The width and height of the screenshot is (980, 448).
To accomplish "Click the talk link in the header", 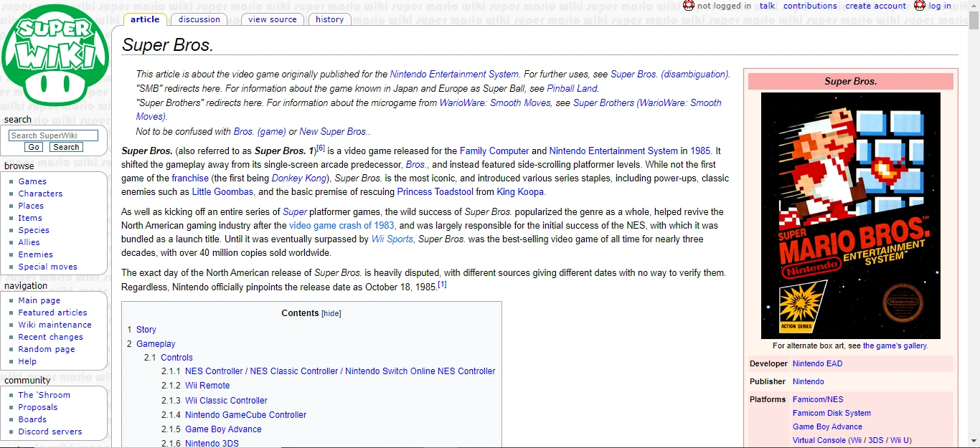I will [x=768, y=6].
